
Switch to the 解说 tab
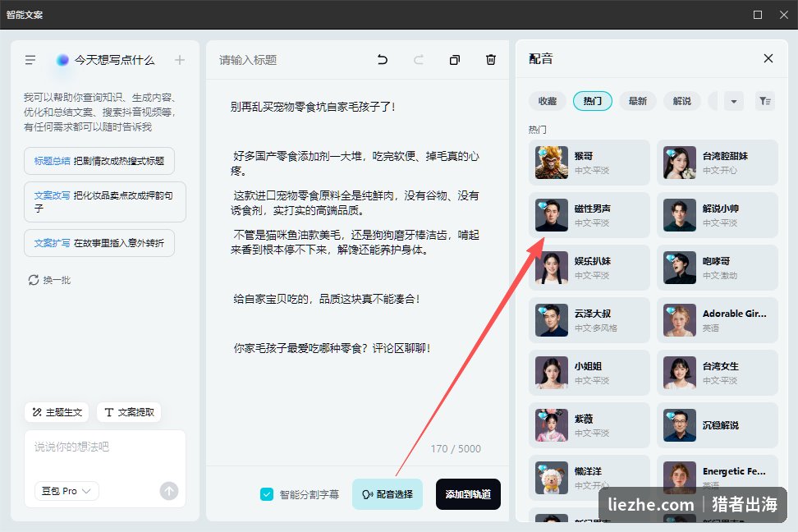(x=682, y=101)
